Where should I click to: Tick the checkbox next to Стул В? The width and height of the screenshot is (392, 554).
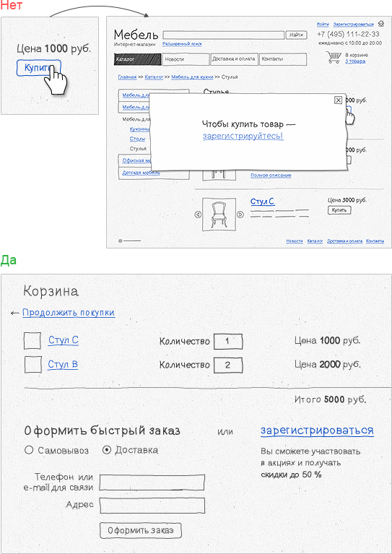pyautogui.click(x=32, y=365)
